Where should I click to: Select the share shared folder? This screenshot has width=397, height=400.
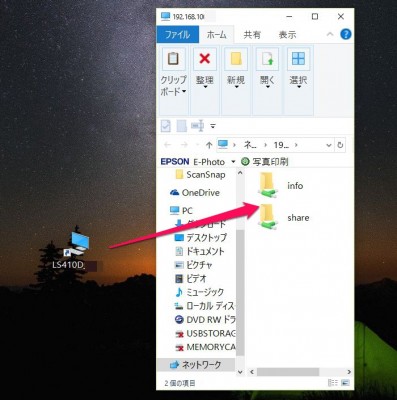[x=284, y=218]
